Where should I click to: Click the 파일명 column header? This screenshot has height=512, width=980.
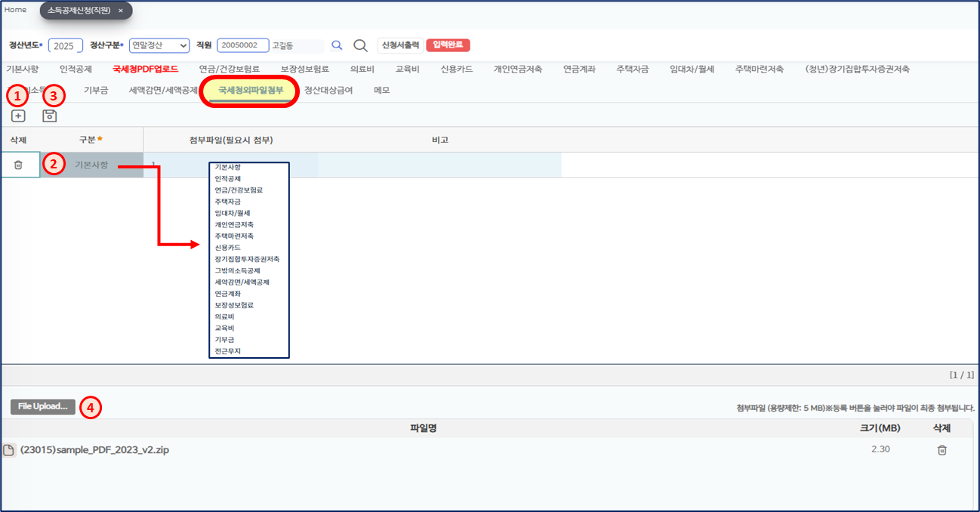click(423, 428)
